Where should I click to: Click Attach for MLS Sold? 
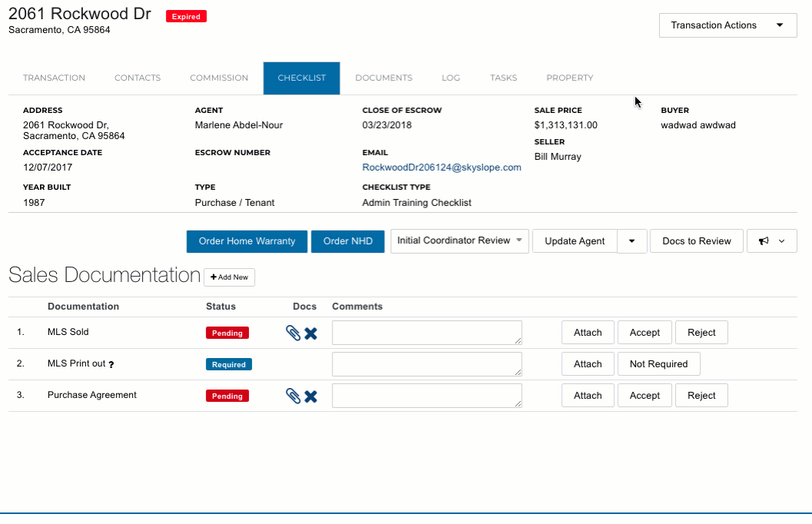(x=588, y=333)
